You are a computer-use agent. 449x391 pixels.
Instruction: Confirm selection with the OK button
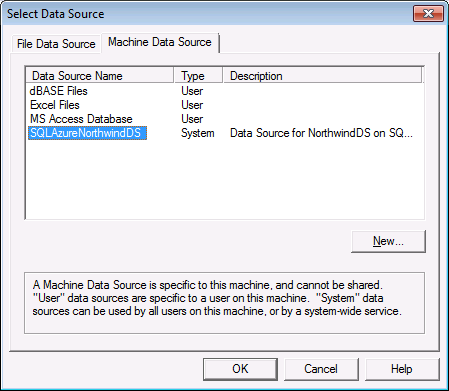click(x=240, y=369)
